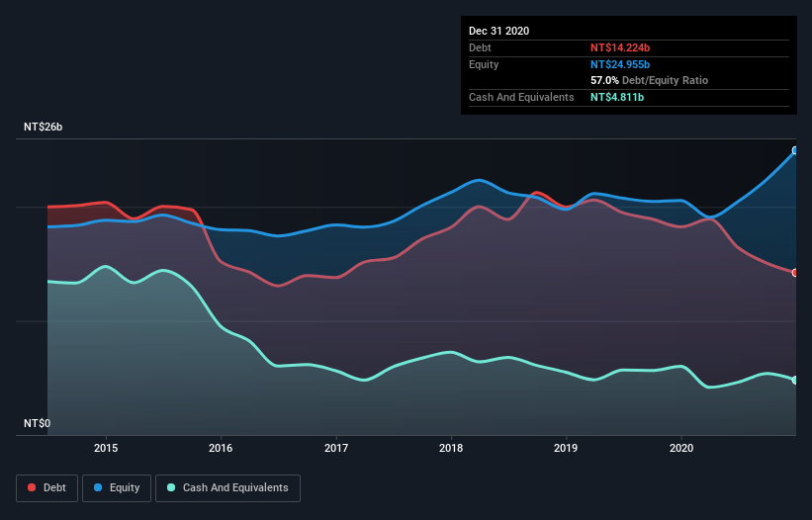812x520 pixels.
Task: Click the blue Equity endpoint marker
Action: click(795, 150)
